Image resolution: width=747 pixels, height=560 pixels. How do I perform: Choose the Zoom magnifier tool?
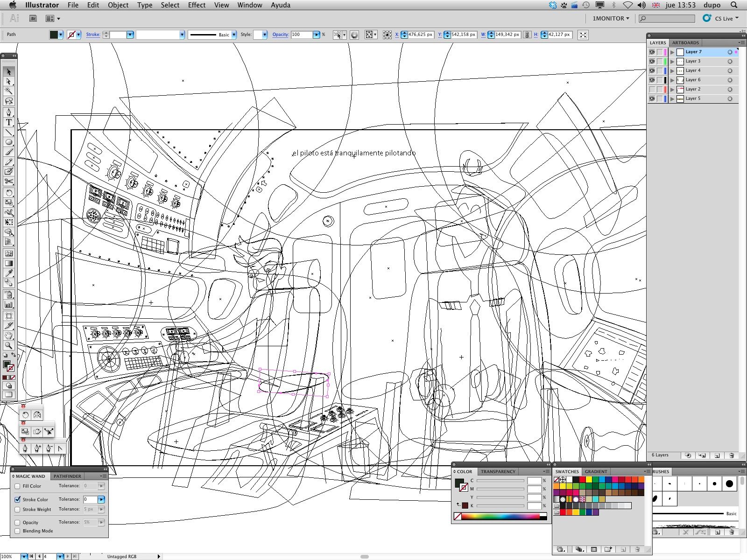(9, 346)
